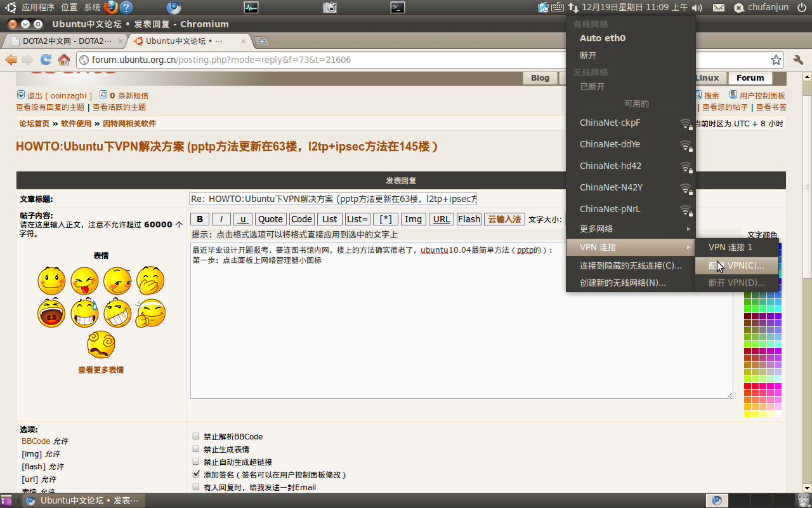Open the Chromium wrench menu
812x508 pixels.
click(x=799, y=60)
